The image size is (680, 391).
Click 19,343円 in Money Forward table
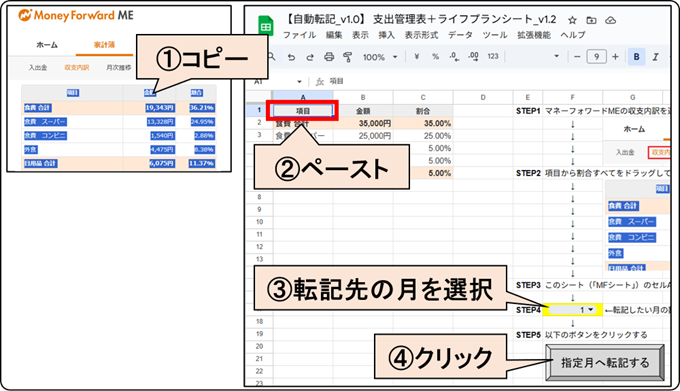point(160,108)
